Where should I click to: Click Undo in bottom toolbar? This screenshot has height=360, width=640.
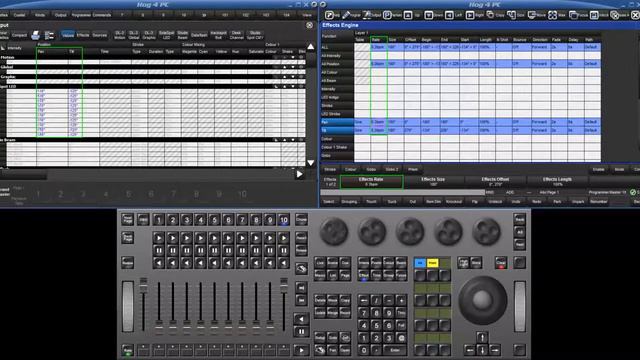tap(516, 202)
